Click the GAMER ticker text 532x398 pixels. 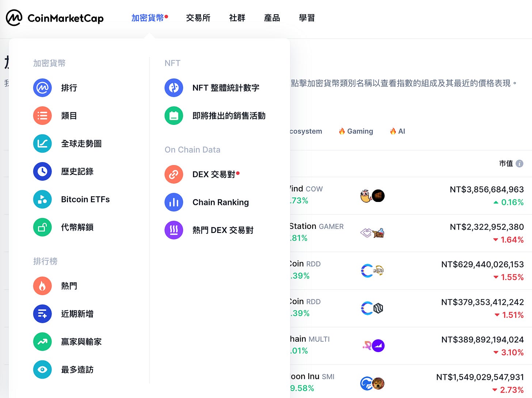331,227
